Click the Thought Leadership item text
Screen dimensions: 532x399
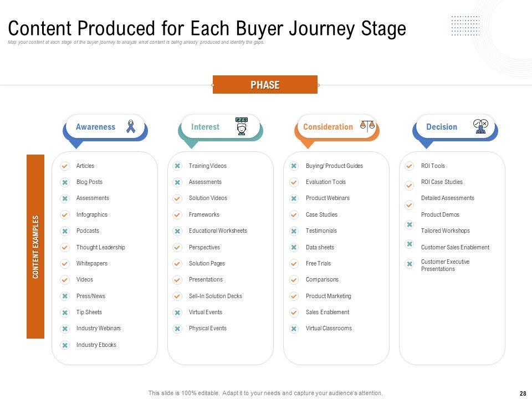click(x=101, y=247)
